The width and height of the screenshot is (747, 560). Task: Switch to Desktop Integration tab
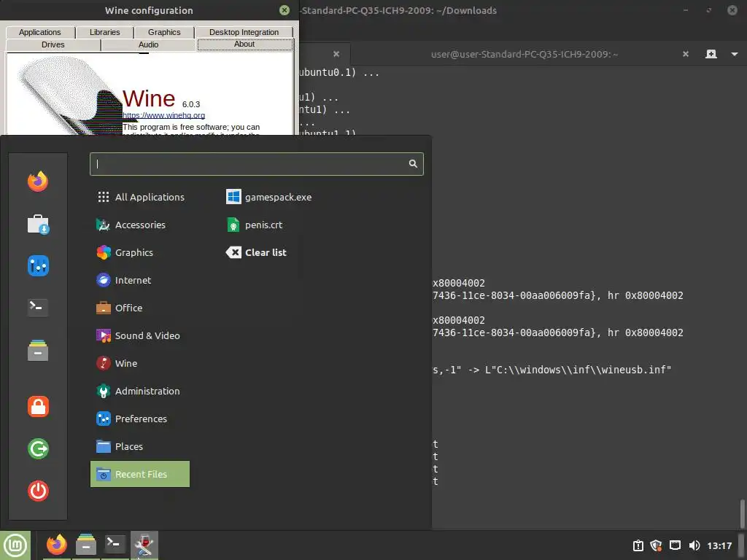pos(244,32)
